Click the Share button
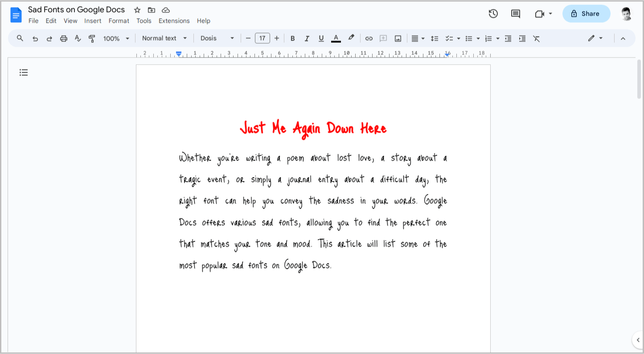Image resolution: width=644 pixels, height=354 pixels. click(x=586, y=14)
